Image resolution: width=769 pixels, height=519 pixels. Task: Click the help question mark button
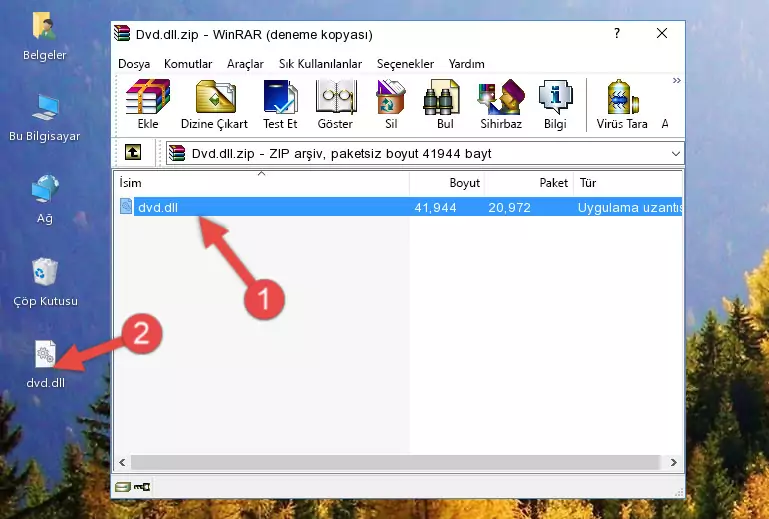point(616,33)
